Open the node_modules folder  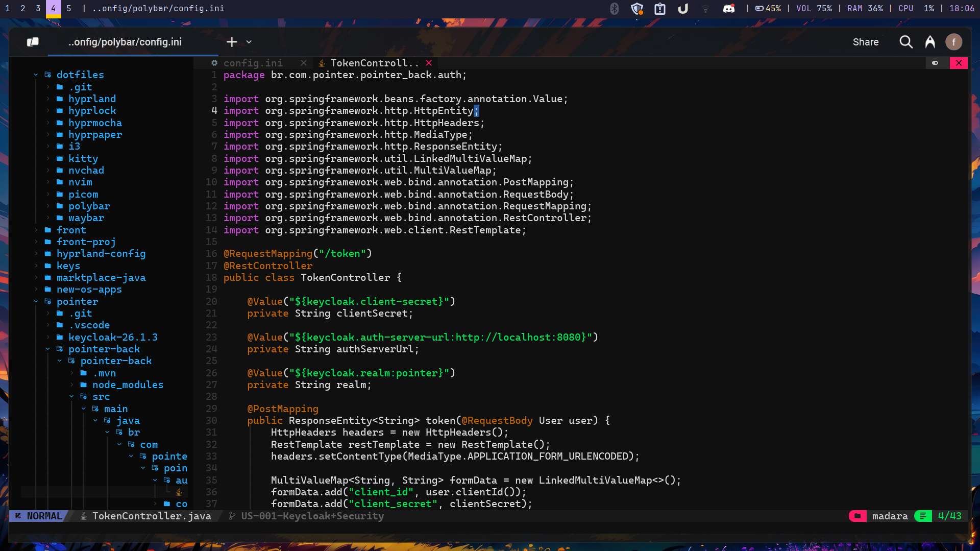tap(128, 385)
